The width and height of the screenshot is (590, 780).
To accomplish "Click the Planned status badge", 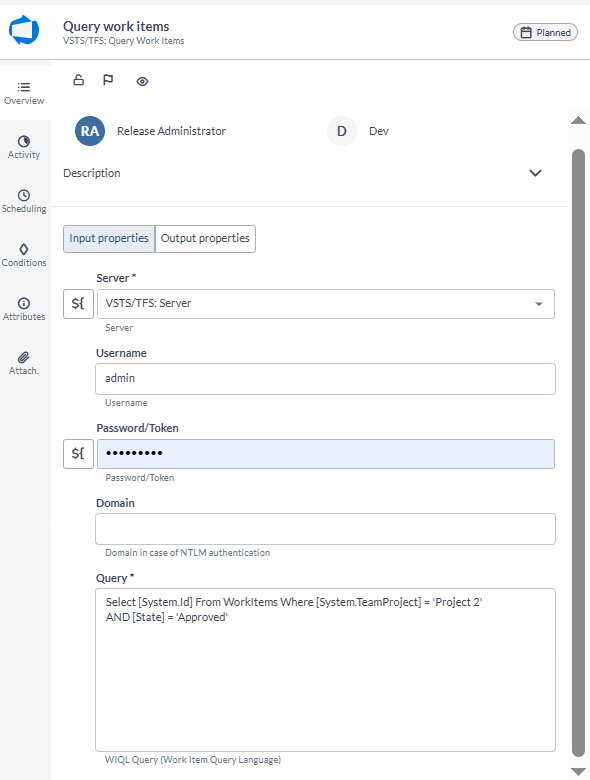I will tap(545, 32).
